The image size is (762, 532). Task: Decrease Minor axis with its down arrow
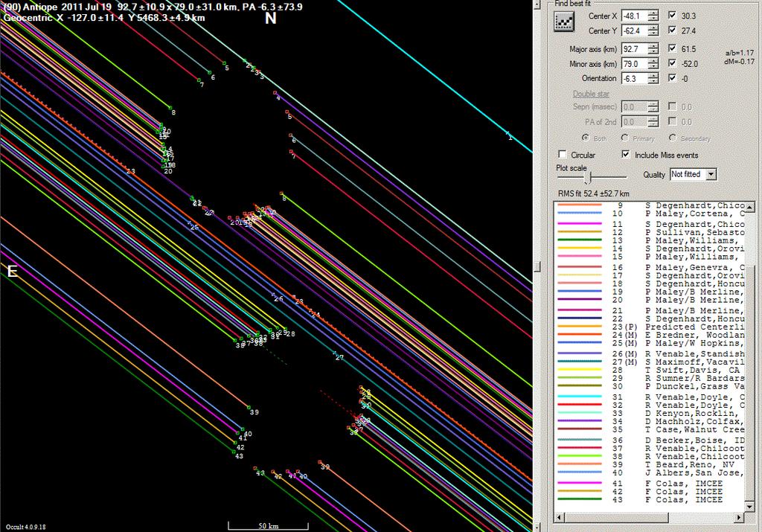click(653, 66)
